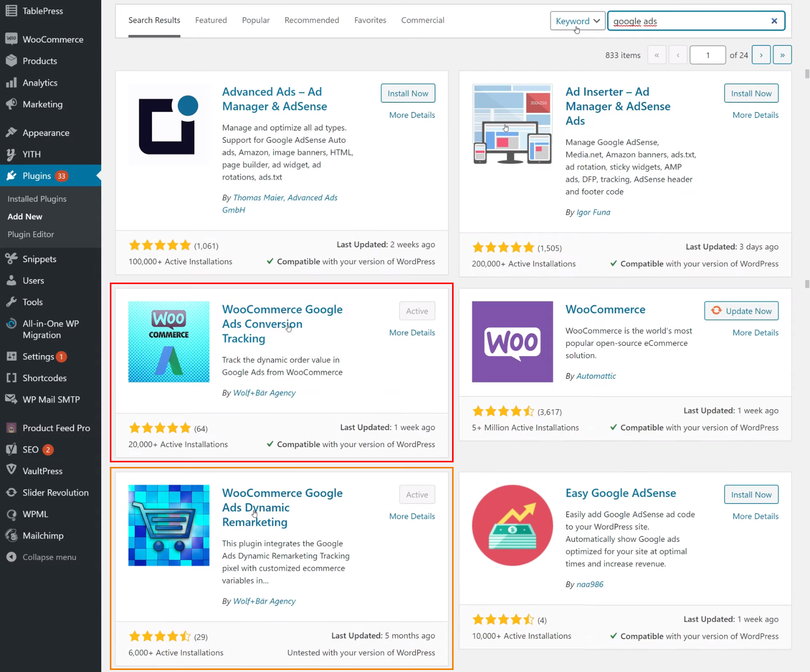Click the WPML sidebar icon
This screenshot has width=810, height=672.
tap(11, 514)
